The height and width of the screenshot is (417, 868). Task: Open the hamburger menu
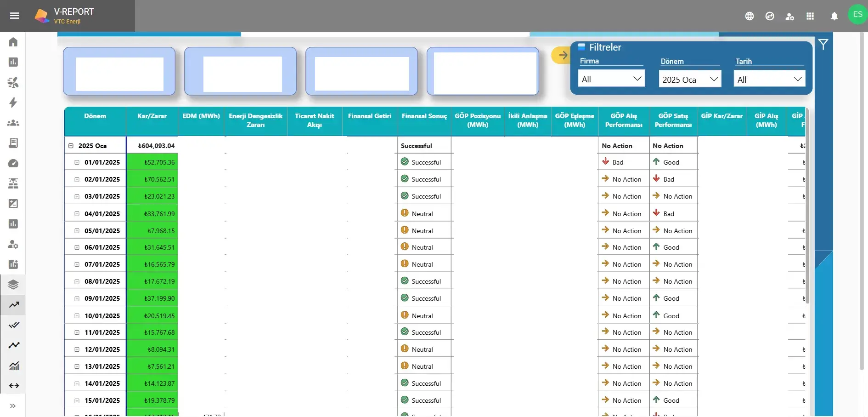point(14,16)
